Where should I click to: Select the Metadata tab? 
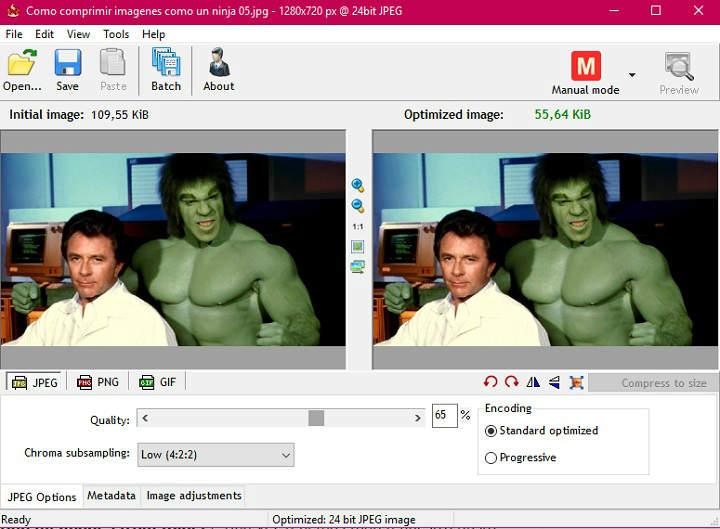[x=112, y=495]
